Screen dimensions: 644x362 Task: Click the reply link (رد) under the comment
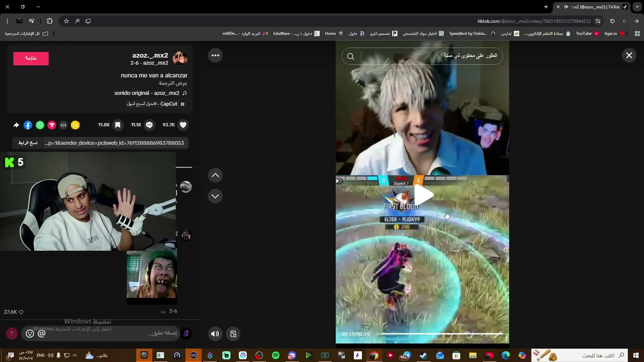pos(163,311)
